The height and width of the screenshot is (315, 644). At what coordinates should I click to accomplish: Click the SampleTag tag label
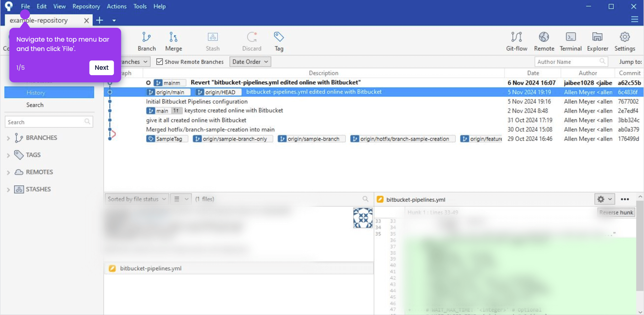pyautogui.click(x=167, y=139)
